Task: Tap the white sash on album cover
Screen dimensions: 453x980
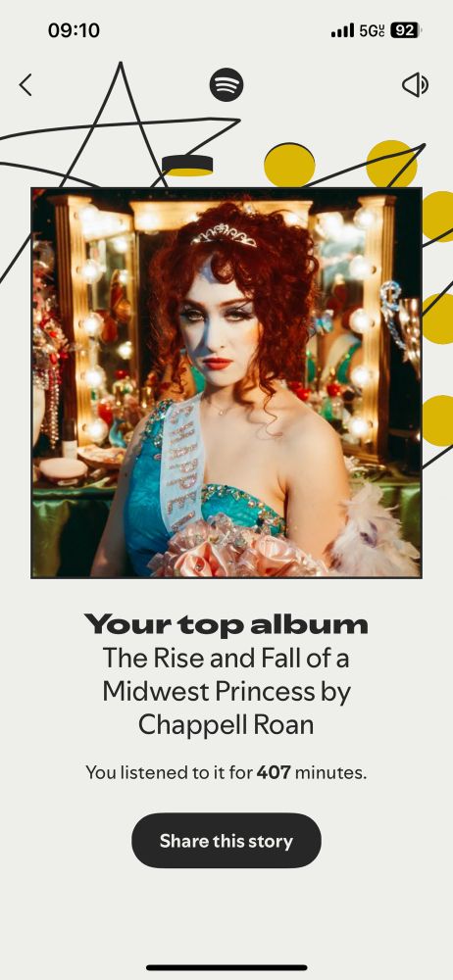Action: click(x=182, y=464)
